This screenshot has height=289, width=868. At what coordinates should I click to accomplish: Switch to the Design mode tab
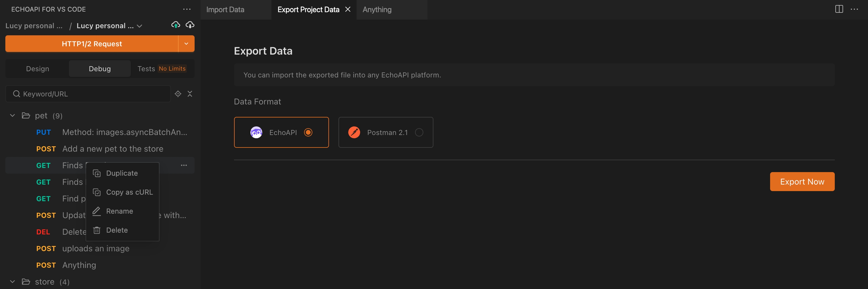[x=38, y=69]
